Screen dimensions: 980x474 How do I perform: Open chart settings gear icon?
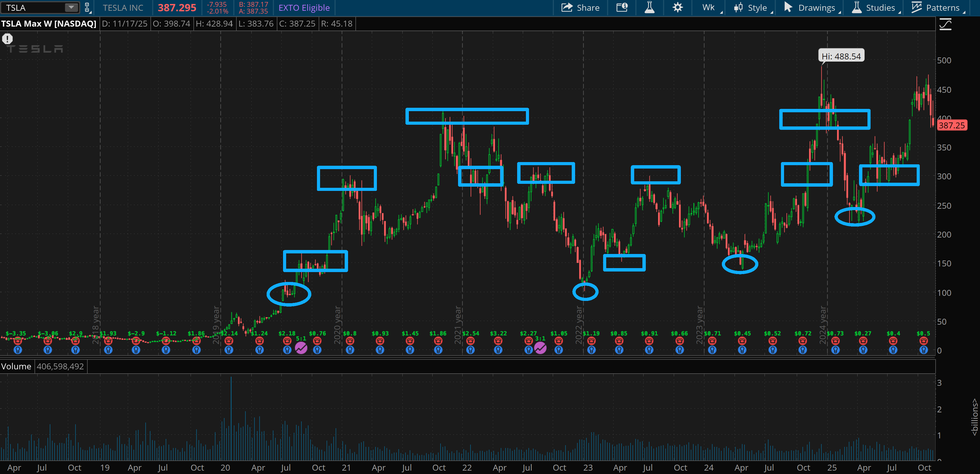(x=677, y=8)
